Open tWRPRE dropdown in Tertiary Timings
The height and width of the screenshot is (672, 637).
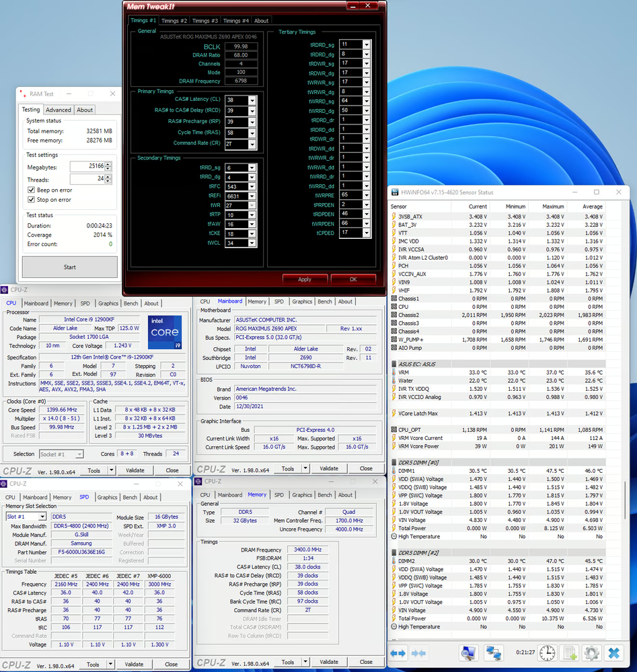366,195
